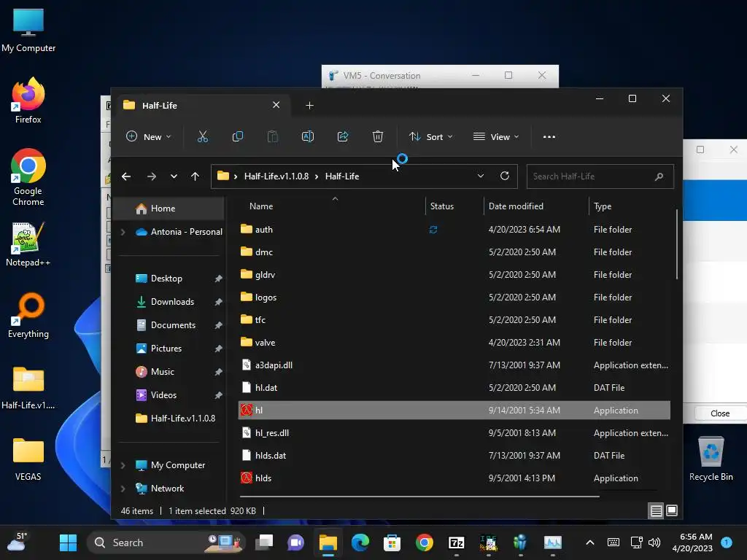Sort by the Type column header
747x560 pixels.
602,206
